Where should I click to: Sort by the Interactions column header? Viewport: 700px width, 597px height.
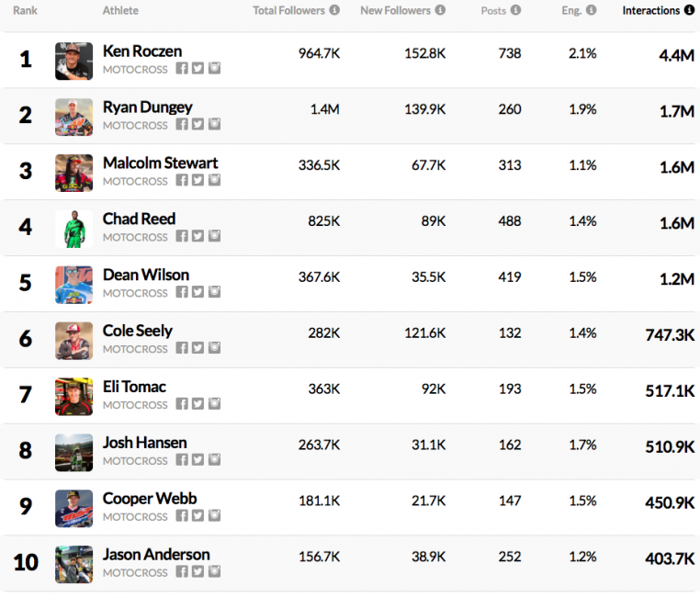[x=652, y=11]
